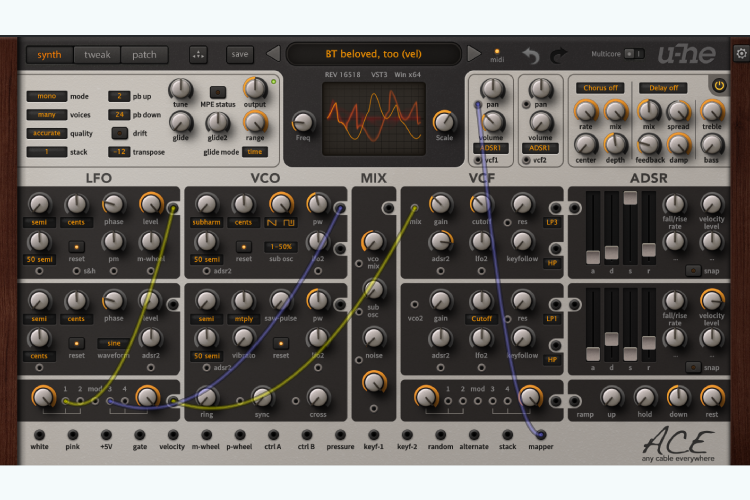Click the ramp hold knob
Screen dimensions: 750x500
coord(645,397)
